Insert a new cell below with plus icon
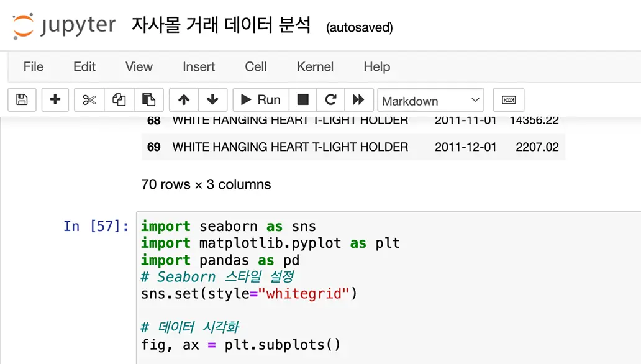 (55, 100)
